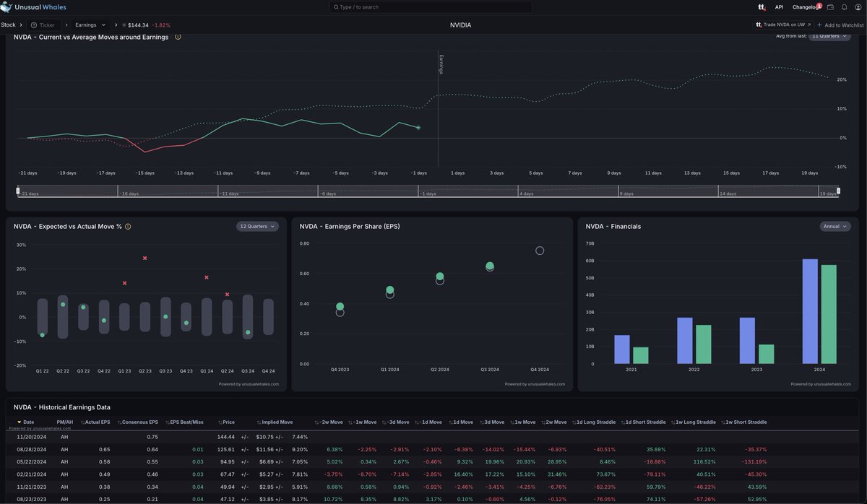Change the 11 Quarters average dropdown
Image resolution: width=867 pixels, height=504 pixels.
pos(829,36)
